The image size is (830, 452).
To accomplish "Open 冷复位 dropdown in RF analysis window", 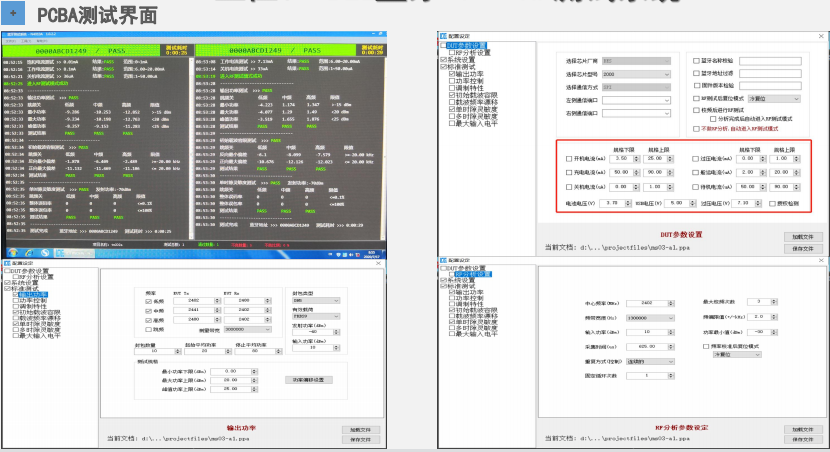I will click(x=737, y=355).
